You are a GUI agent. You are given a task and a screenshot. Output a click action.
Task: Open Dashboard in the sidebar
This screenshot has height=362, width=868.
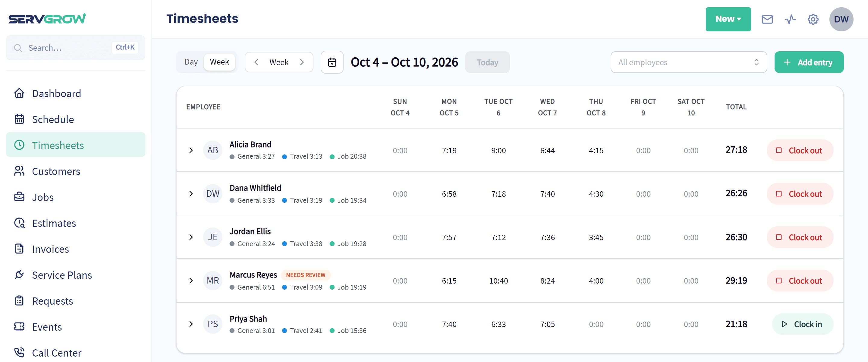[75, 94]
